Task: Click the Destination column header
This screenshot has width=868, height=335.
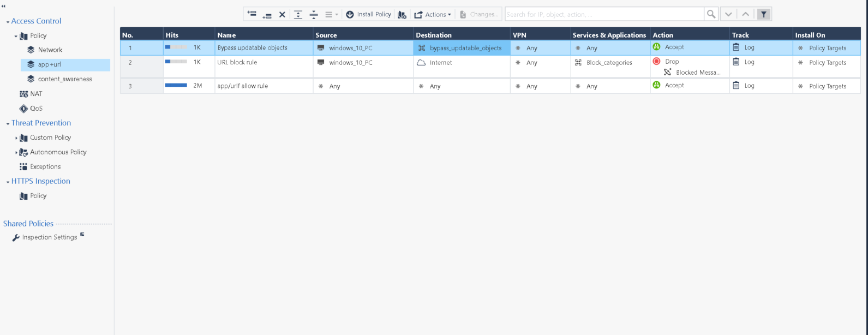Action: tap(462, 35)
